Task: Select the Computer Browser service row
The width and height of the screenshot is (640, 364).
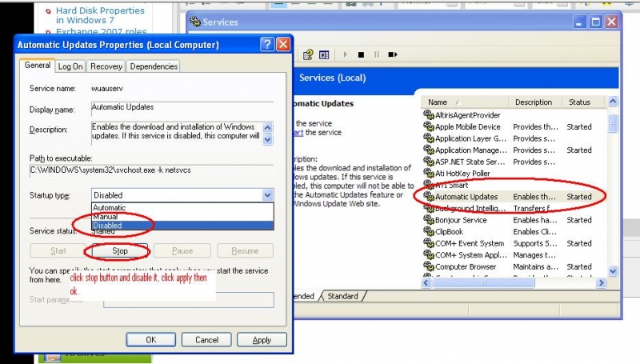Action: [x=466, y=266]
